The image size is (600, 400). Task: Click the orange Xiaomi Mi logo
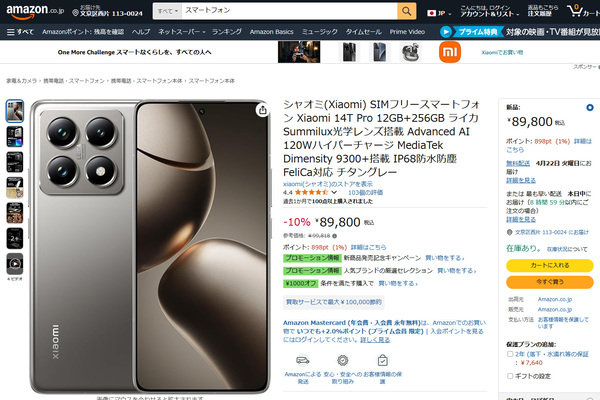coord(450,52)
